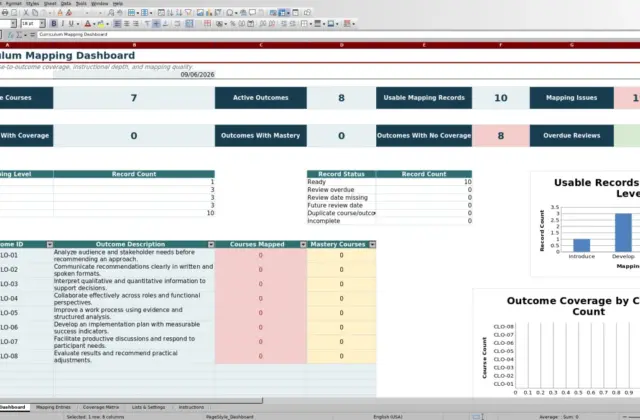
Task: Open the font name dropdown arrow
Action: [x=13, y=24]
